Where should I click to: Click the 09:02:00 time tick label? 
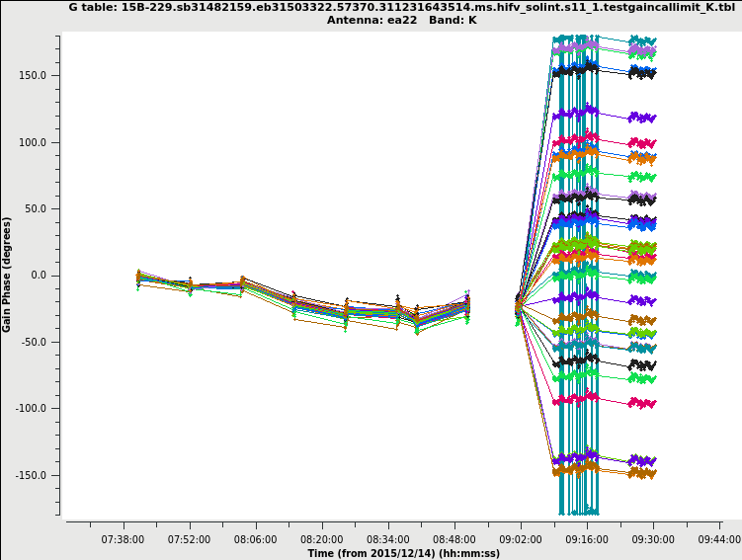[x=521, y=539]
